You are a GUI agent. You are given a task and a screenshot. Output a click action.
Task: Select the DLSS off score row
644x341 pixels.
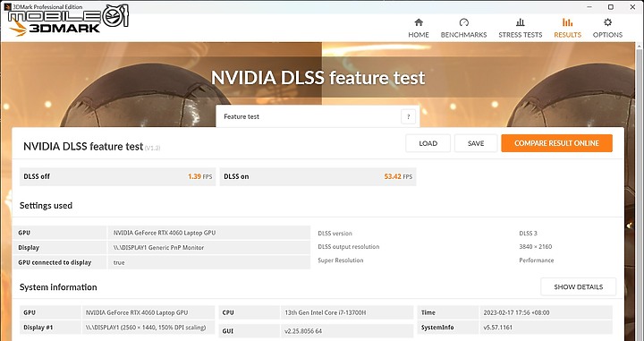point(117,176)
